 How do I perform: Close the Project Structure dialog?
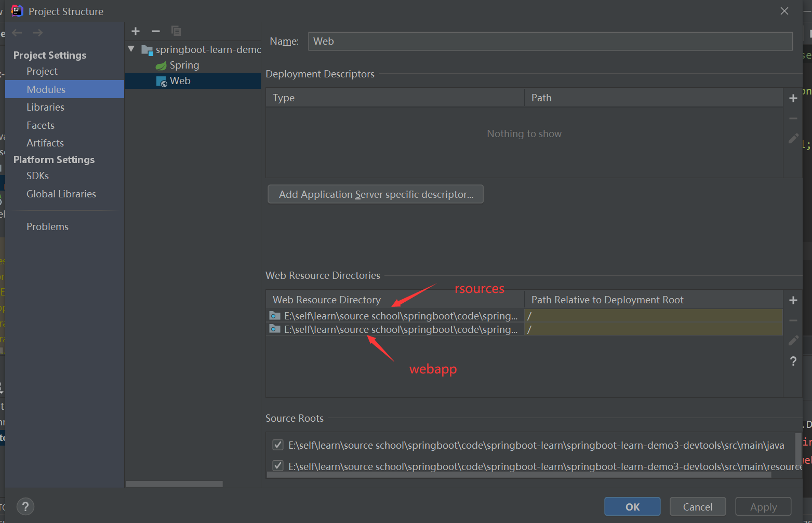784,11
